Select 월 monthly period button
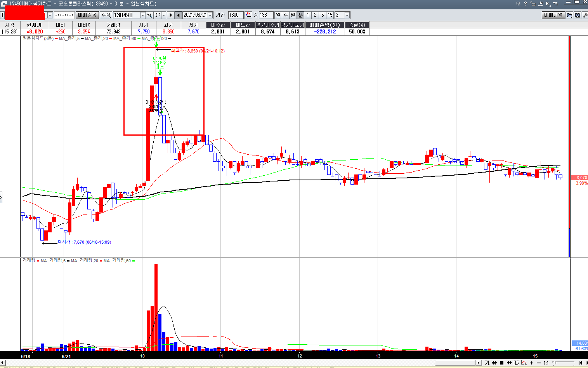Viewport: 588px width, 368px height. pyautogui.click(x=293, y=15)
